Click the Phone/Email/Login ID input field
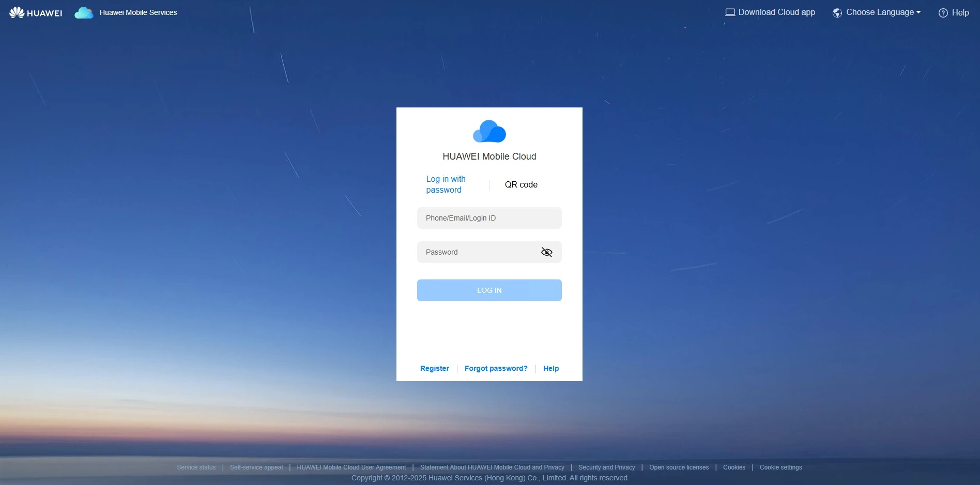The width and height of the screenshot is (980, 485). (x=489, y=218)
